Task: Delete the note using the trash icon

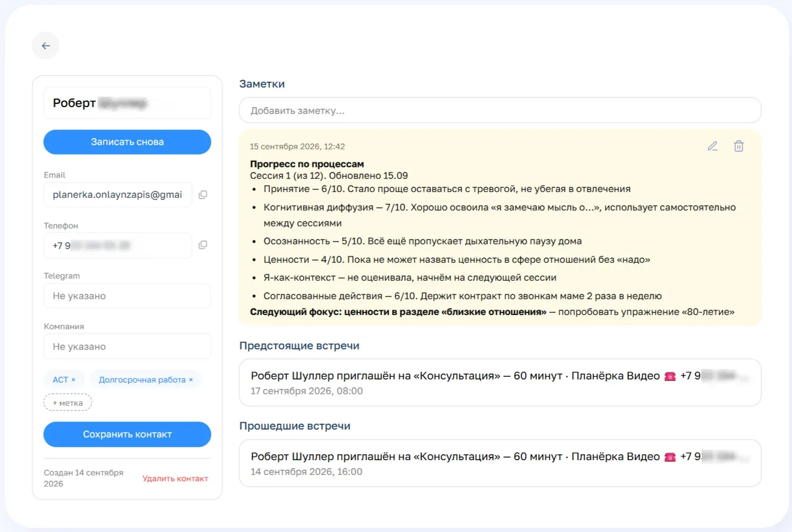Action: (739, 146)
